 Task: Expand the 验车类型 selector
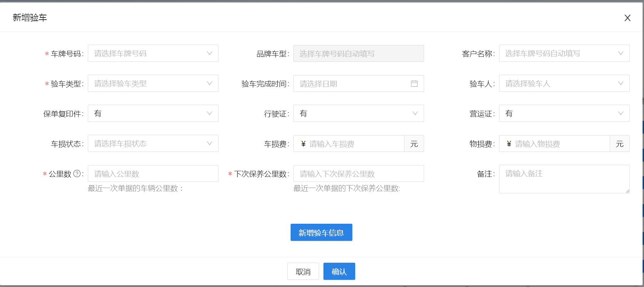[x=153, y=84]
